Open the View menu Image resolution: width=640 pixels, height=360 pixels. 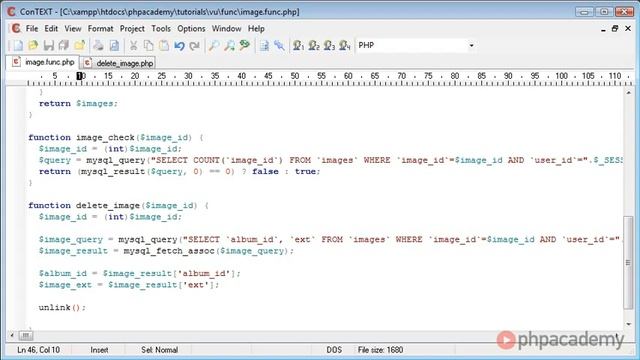point(73,29)
